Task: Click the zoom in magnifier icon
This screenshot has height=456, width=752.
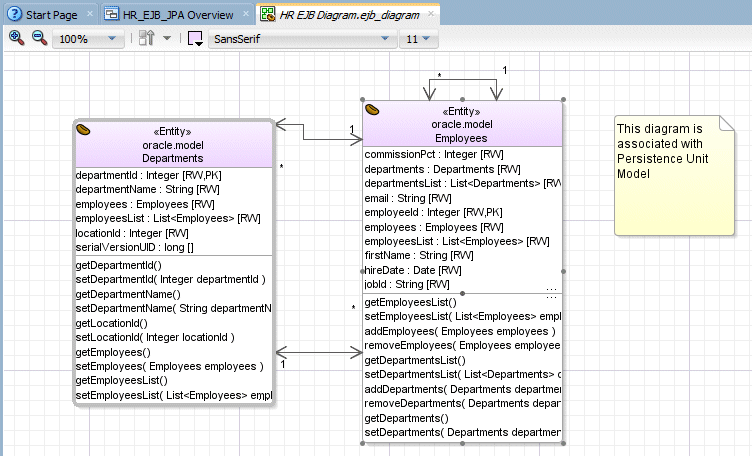Action: point(16,38)
